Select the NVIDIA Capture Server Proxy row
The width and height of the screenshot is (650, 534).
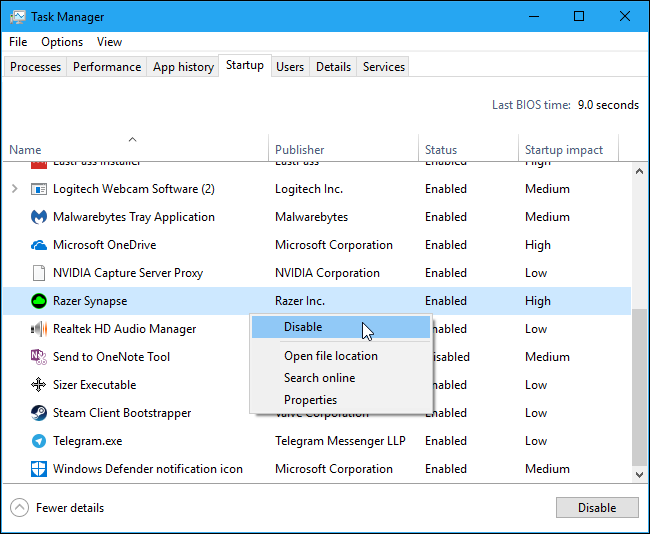coord(127,273)
